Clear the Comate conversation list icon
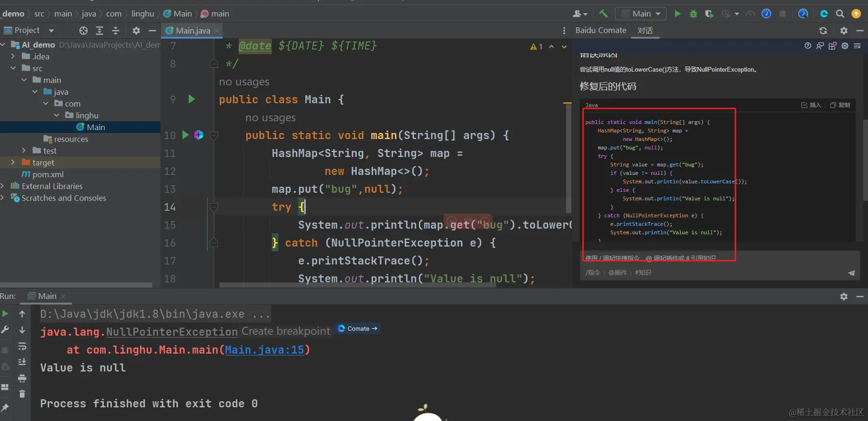This screenshot has height=421, width=868. click(x=857, y=46)
